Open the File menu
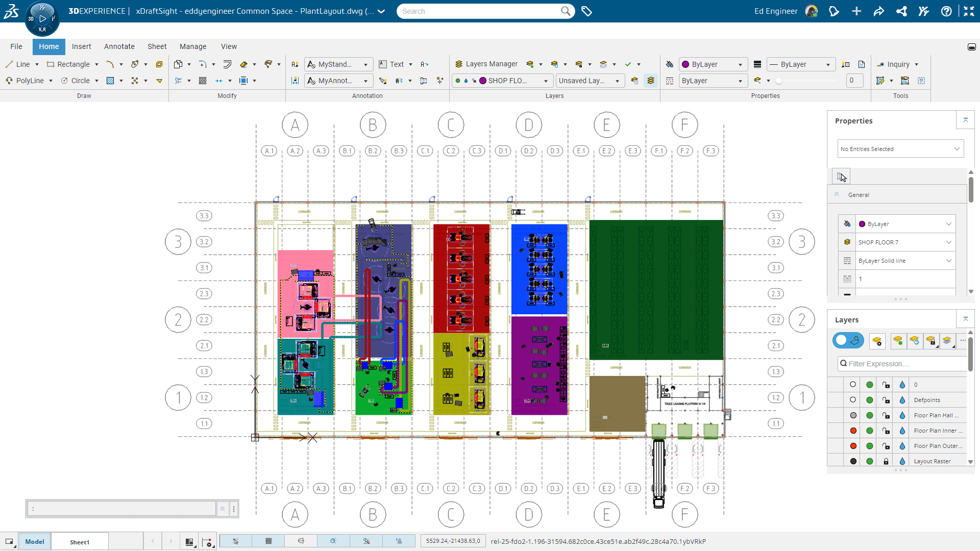 coord(16,46)
